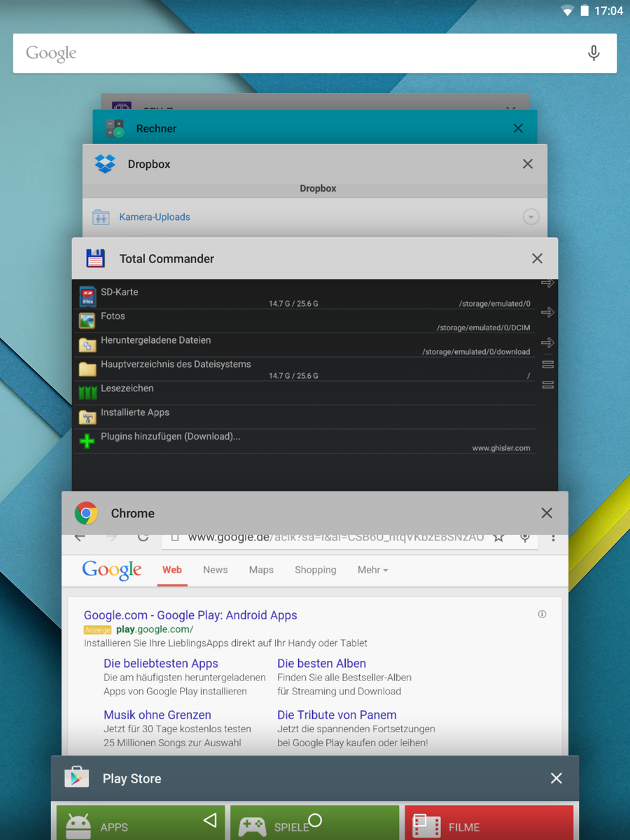Tap the Google logo in Chrome
This screenshot has width=630, height=840.
point(112,570)
